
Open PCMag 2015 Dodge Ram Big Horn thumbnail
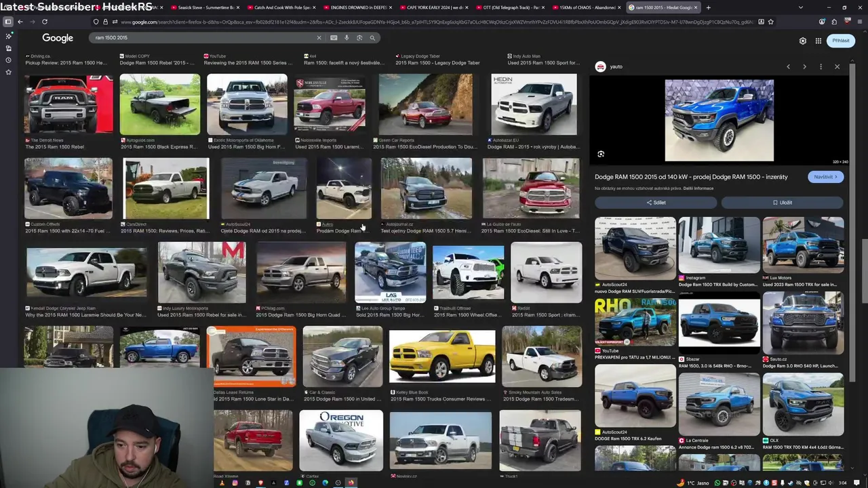tap(300, 272)
